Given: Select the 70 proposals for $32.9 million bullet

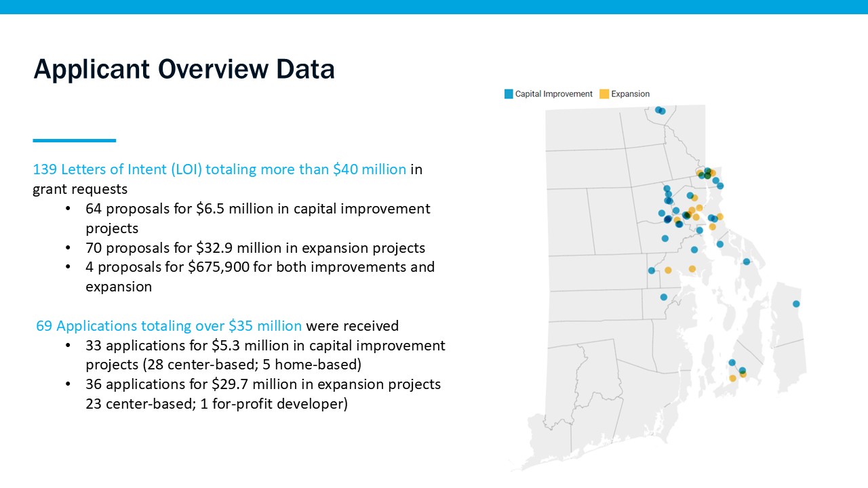Looking at the screenshot, I should pos(255,247).
